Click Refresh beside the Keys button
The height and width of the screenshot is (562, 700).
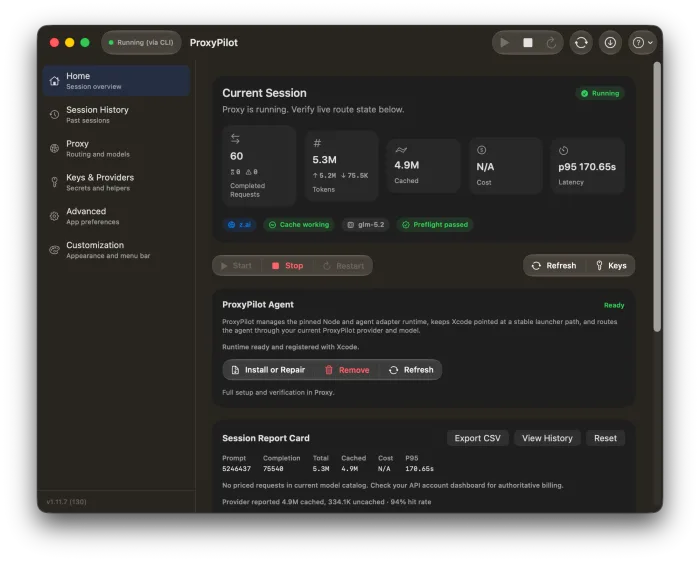554,266
